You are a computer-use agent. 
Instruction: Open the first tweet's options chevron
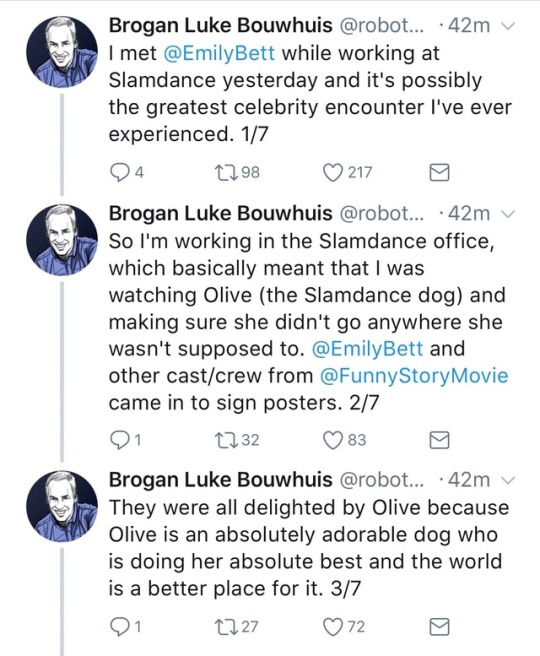pos(508,26)
